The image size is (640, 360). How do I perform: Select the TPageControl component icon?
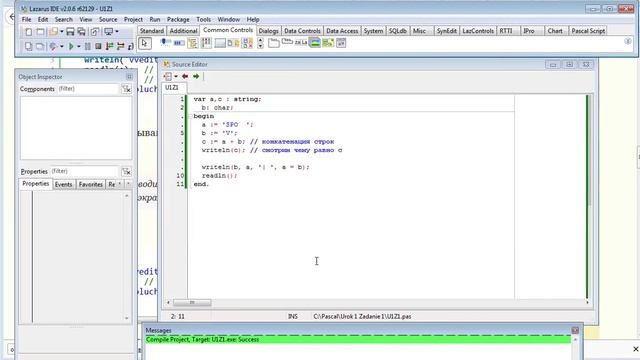pos(274,43)
